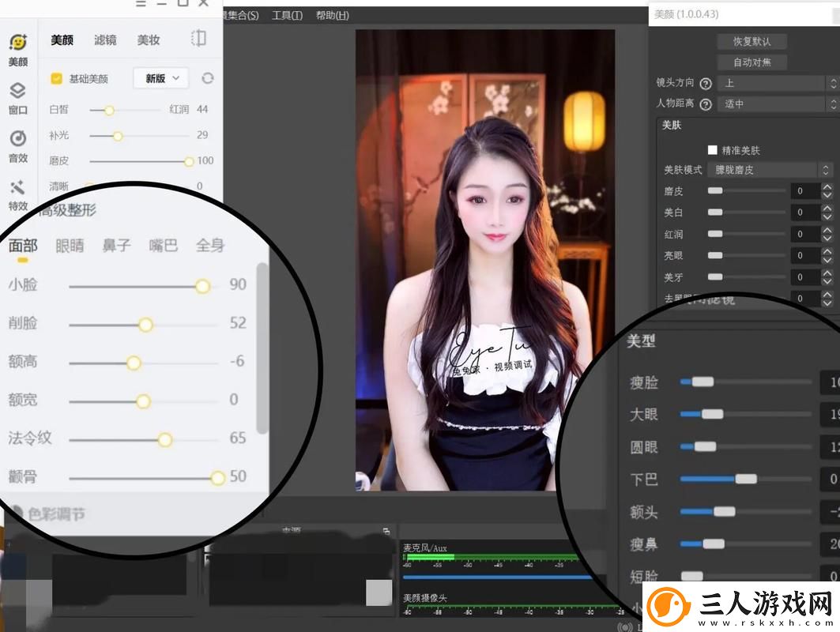Click 亮眼 slider handle in right panel
Screen dimensions: 840x632
pos(715,255)
